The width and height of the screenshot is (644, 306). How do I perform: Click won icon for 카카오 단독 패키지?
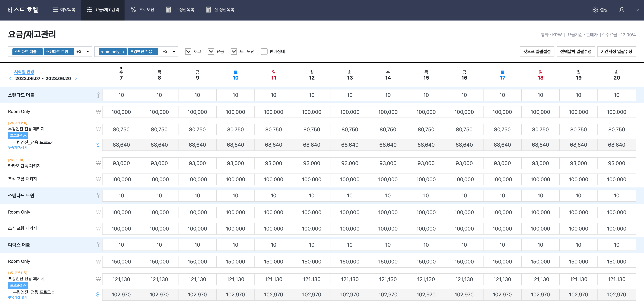(98, 163)
